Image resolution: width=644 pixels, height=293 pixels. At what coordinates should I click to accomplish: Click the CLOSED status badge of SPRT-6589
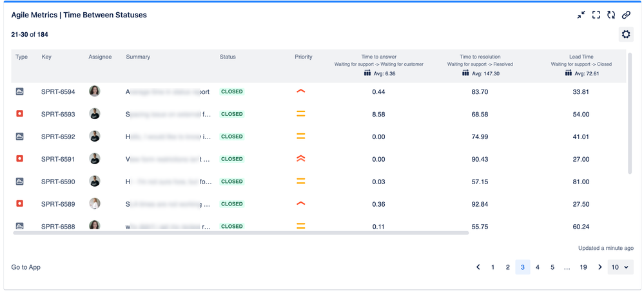click(x=232, y=204)
